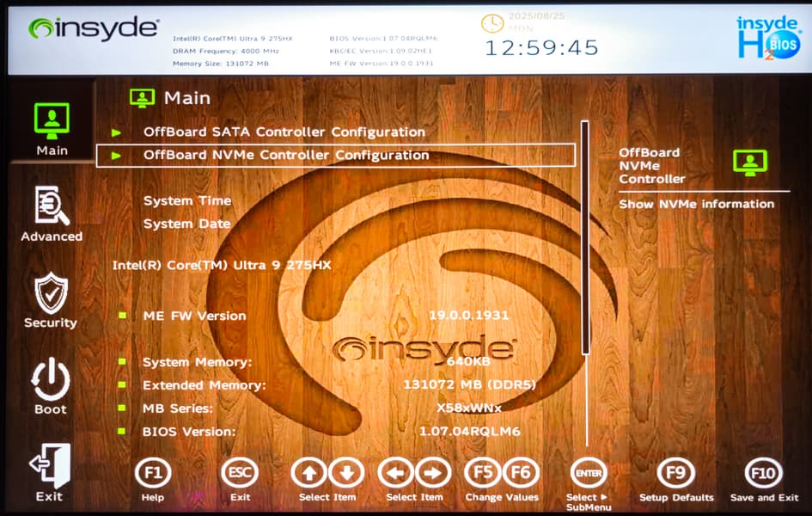The height and width of the screenshot is (516, 812).
Task: Click the insyde logo in header
Action: [94, 28]
